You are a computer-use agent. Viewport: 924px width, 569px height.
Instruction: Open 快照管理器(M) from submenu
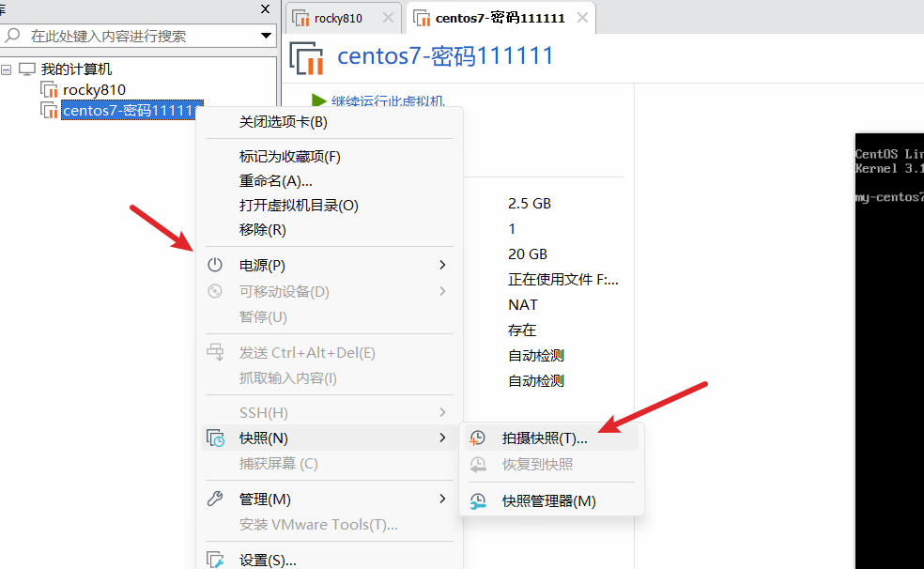pyautogui.click(x=551, y=501)
